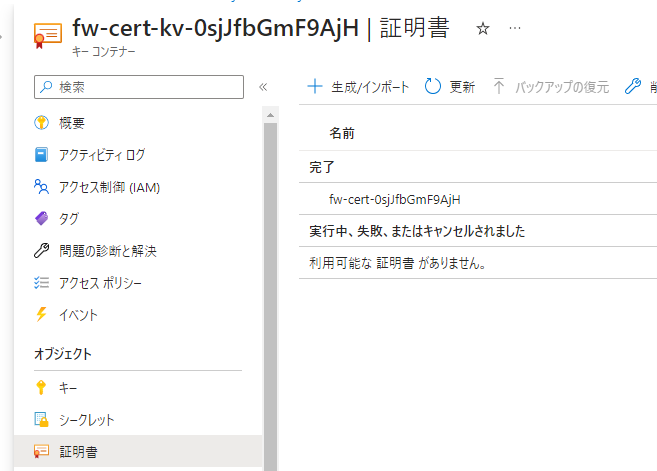
Task: Click the purple タグ tag icon
Action: 41,218
